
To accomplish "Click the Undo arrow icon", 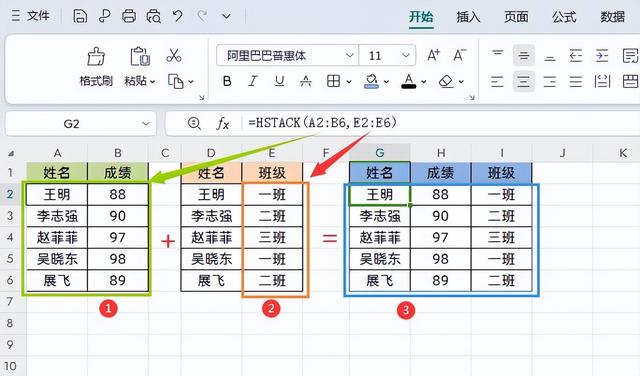I will (177, 16).
